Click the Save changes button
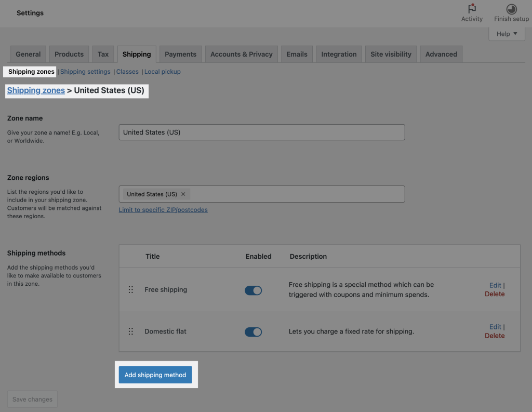This screenshot has height=412, width=532. 32,399
